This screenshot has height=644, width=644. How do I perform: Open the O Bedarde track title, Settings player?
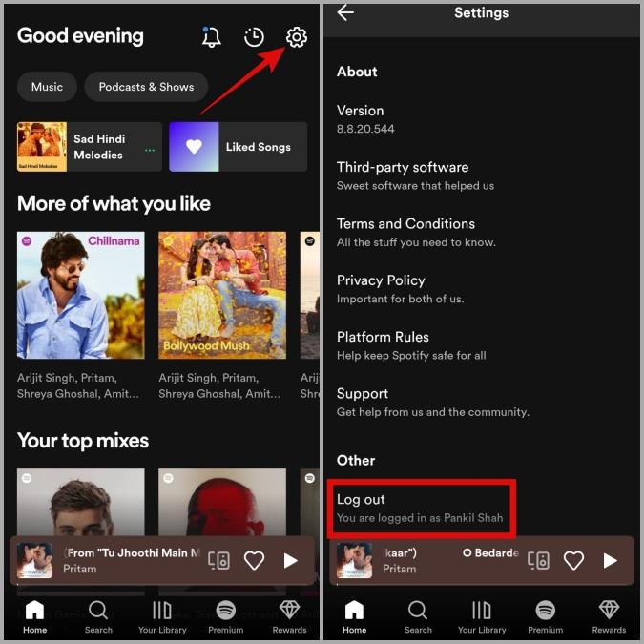point(490,552)
